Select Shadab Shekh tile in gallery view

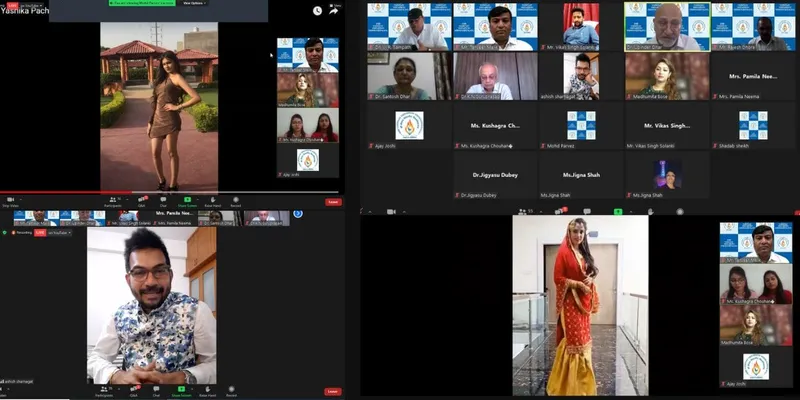tap(753, 126)
